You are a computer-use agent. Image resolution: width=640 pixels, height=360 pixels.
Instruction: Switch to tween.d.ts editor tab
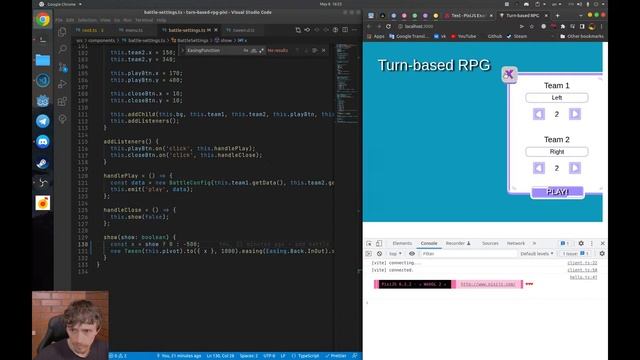point(244,30)
